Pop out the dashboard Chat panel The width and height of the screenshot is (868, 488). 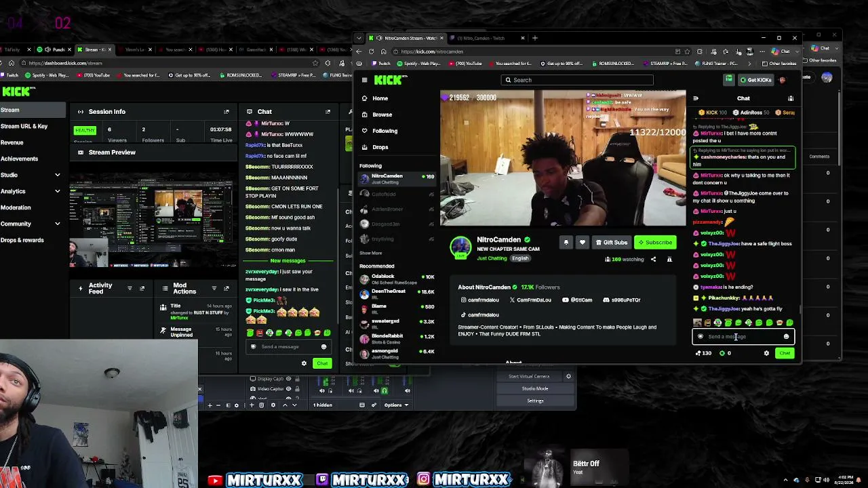coord(328,112)
